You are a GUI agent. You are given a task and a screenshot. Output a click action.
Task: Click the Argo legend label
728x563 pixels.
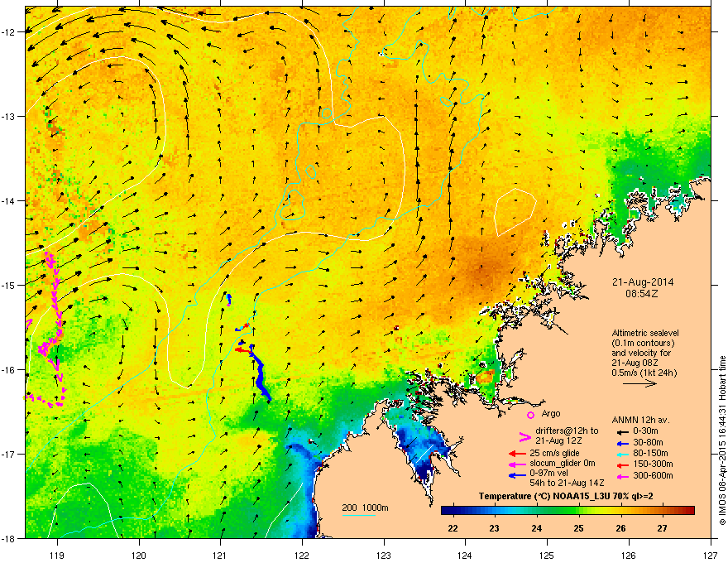[551, 413]
